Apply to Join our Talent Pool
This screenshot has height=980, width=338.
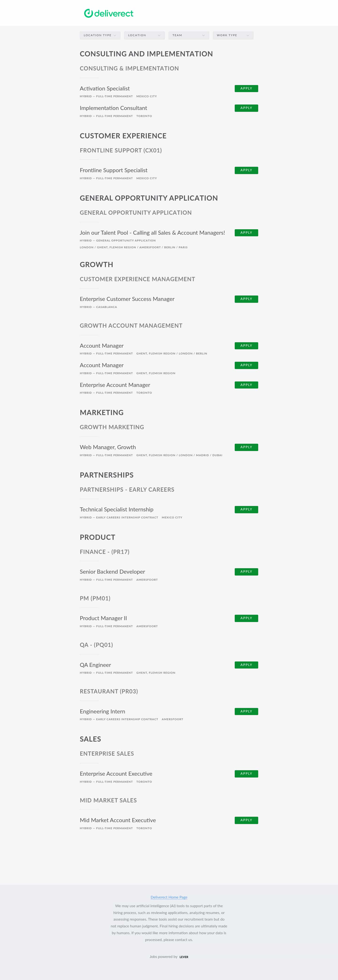(246, 233)
